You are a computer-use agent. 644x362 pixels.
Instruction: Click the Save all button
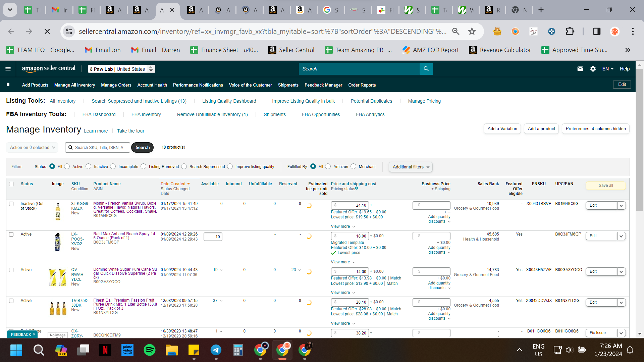[x=606, y=186]
